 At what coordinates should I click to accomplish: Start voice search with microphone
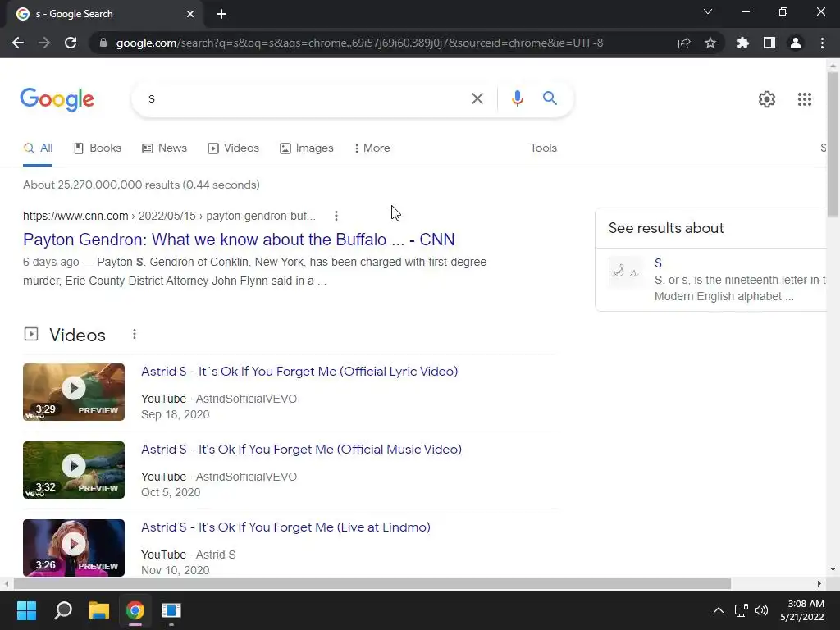click(517, 98)
